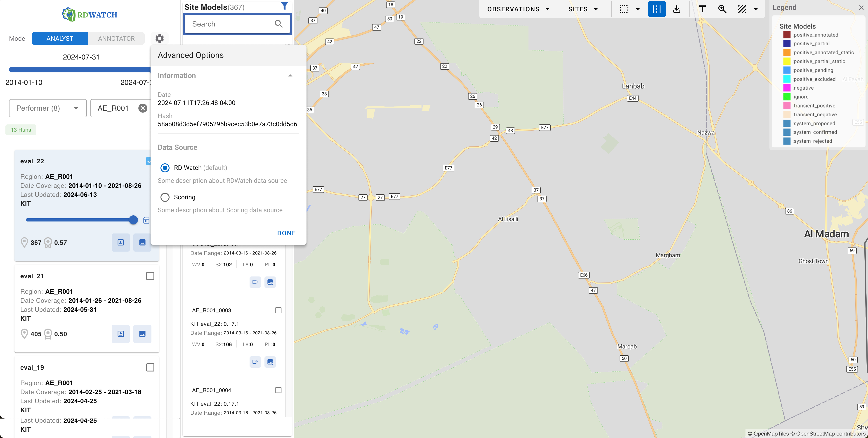Screen dimensions: 868x438
Task: Download eval_22 run data
Action: (x=121, y=243)
